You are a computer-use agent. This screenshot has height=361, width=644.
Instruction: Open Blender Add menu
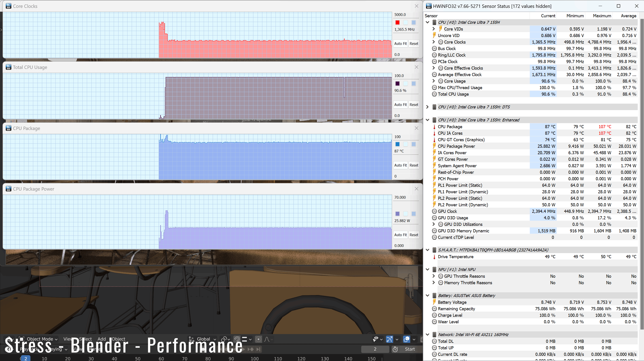pyautogui.click(x=101, y=339)
